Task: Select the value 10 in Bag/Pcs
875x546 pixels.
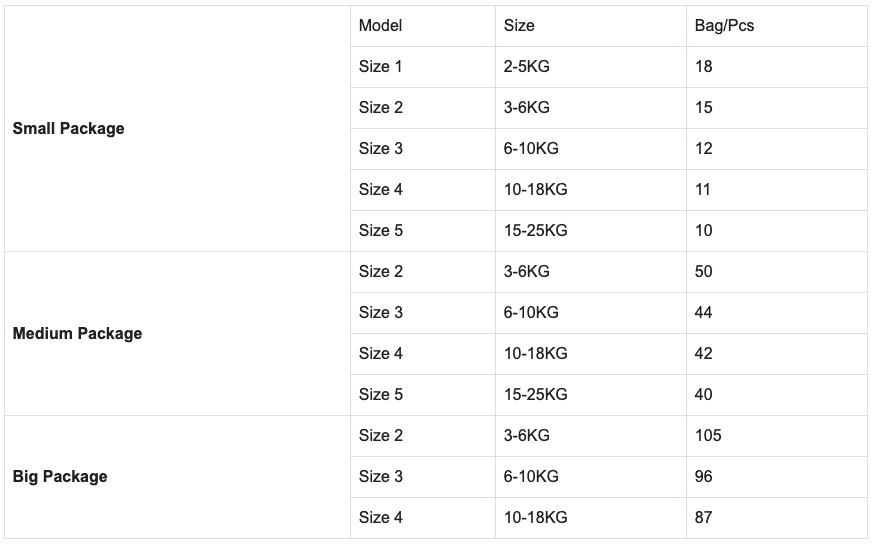Action: [777, 231]
